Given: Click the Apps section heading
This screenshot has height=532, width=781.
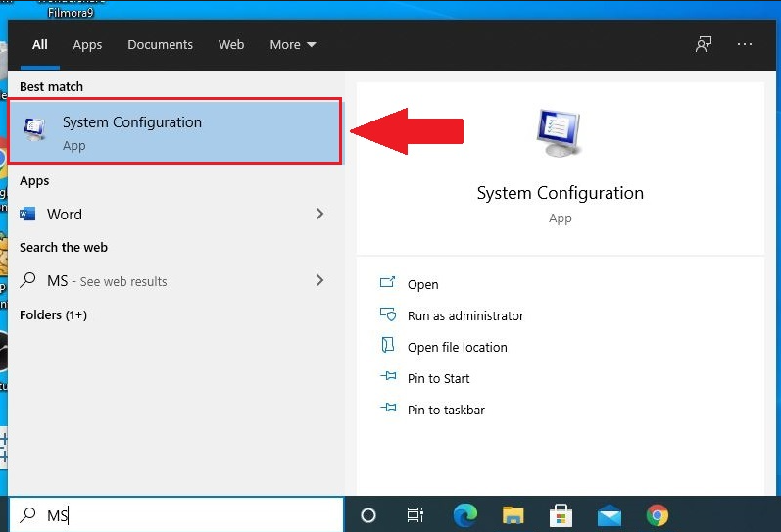Looking at the screenshot, I should click(x=34, y=181).
